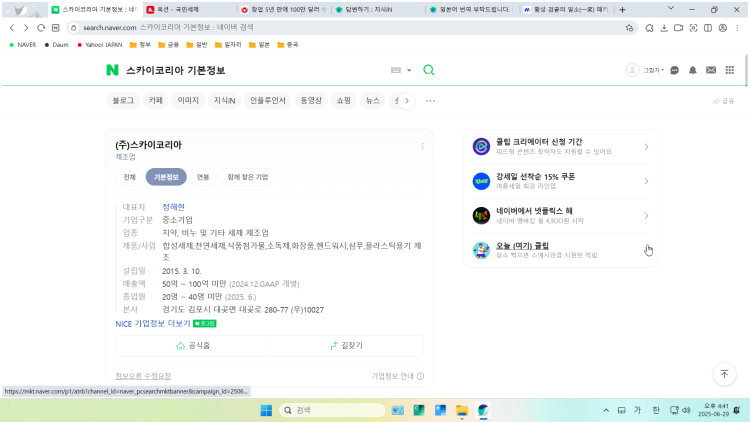
Task: Open the 중국 bookmark folder
Action: click(287, 44)
